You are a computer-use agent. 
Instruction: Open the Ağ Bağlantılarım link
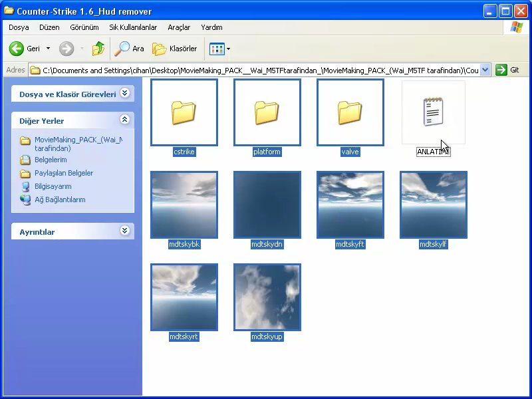60,199
